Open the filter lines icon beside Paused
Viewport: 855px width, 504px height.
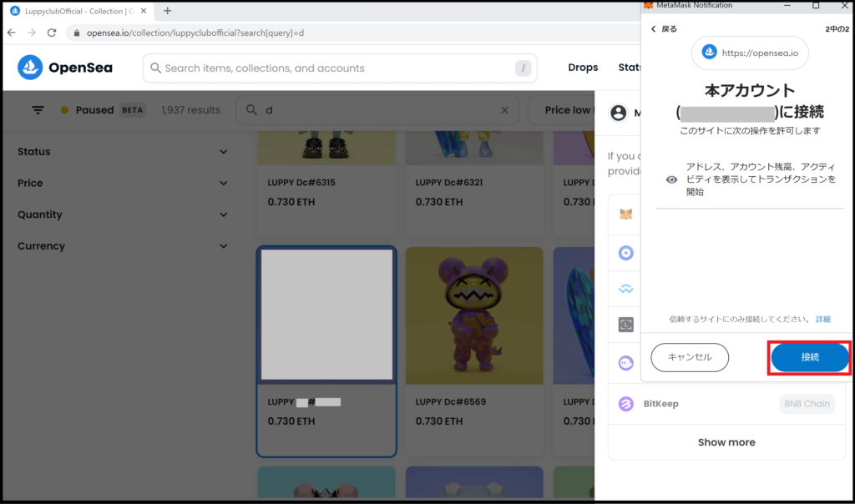(38, 110)
